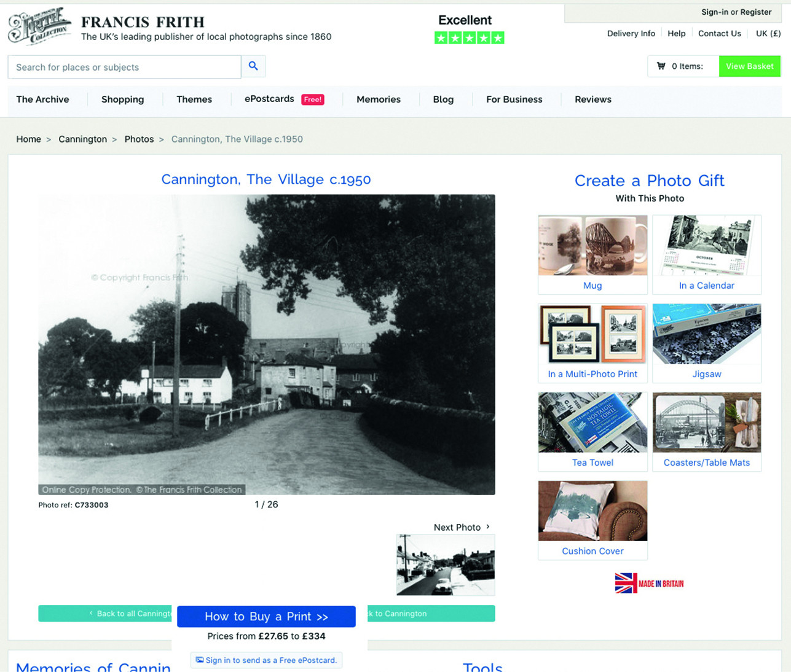This screenshot has height=672, width=791.
Task: Click In a Multi-Photo Print label
Action: click(x=592, y=374)
